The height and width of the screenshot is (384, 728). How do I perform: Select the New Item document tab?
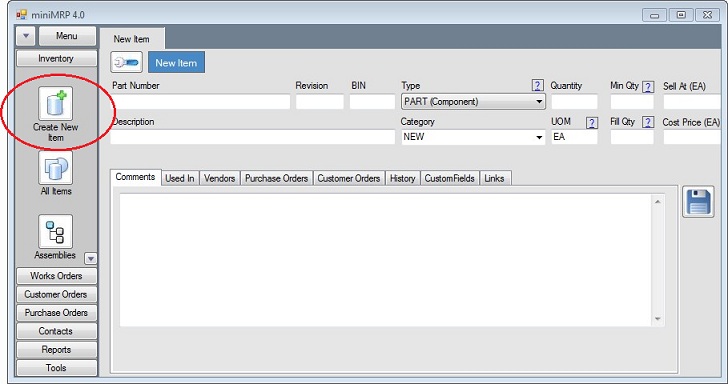[132, 39]
